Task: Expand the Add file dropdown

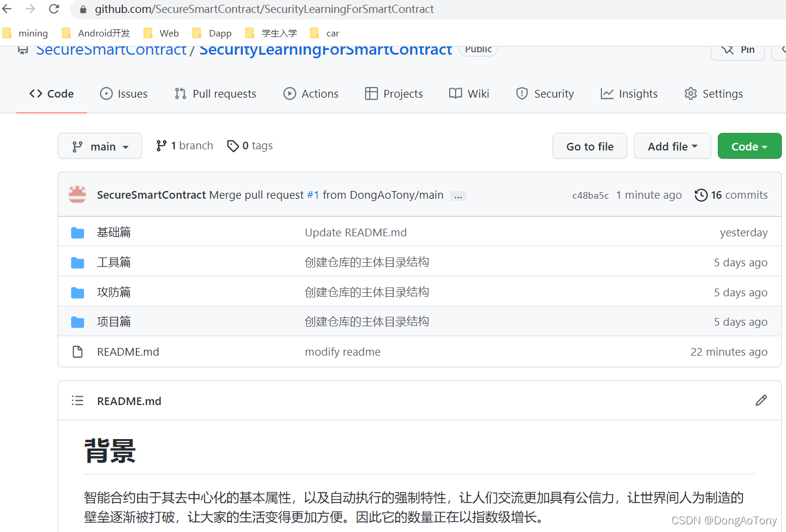Action: [x=673, y=146]
